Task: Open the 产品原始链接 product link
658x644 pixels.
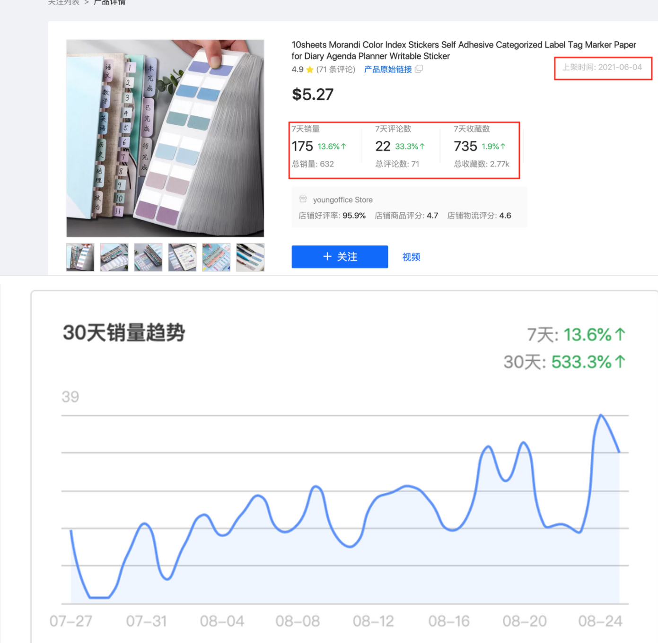Action: coord(387,69)
